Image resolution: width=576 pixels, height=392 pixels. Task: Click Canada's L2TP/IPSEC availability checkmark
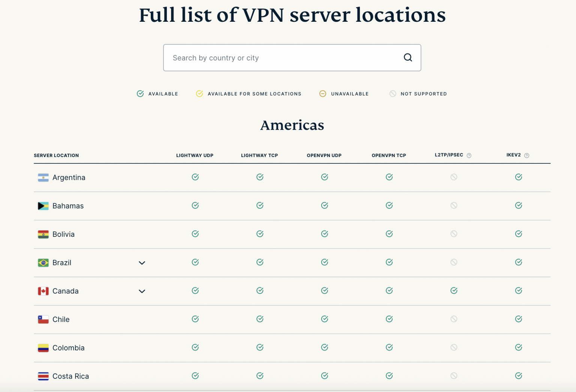tap(454, 290)
